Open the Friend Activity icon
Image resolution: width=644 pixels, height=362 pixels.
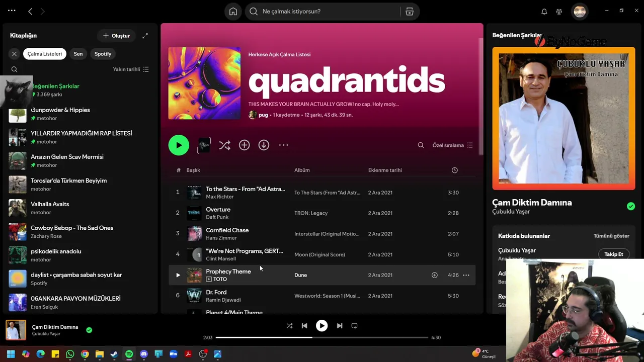559,12
